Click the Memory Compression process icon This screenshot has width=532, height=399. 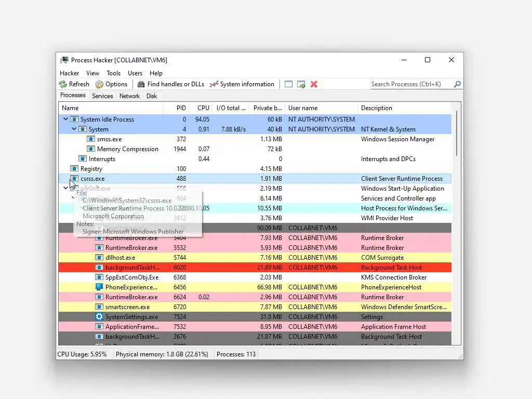coord(91,149)
